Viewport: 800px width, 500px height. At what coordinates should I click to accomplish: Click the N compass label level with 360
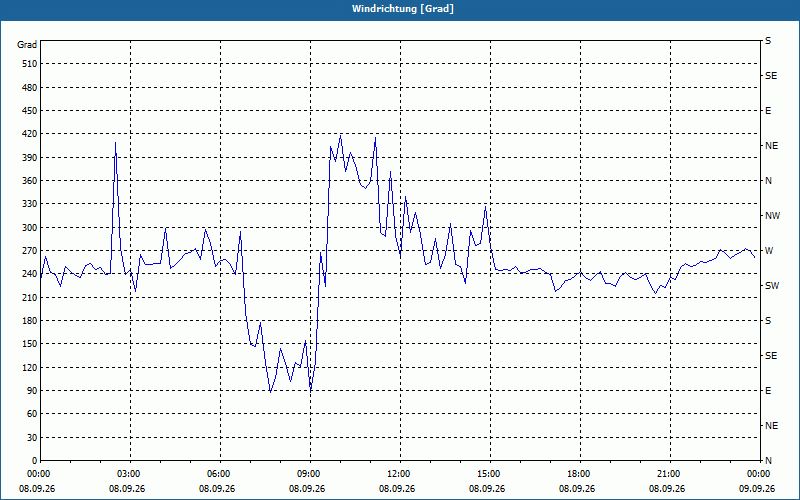[768, 181]
